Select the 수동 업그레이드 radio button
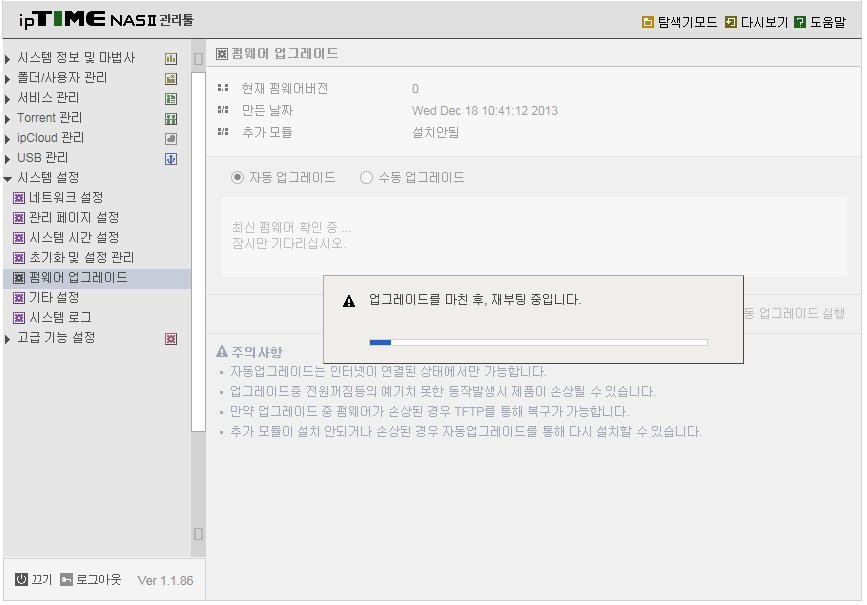This screenshot has height=605, width=867. (366, 178)
